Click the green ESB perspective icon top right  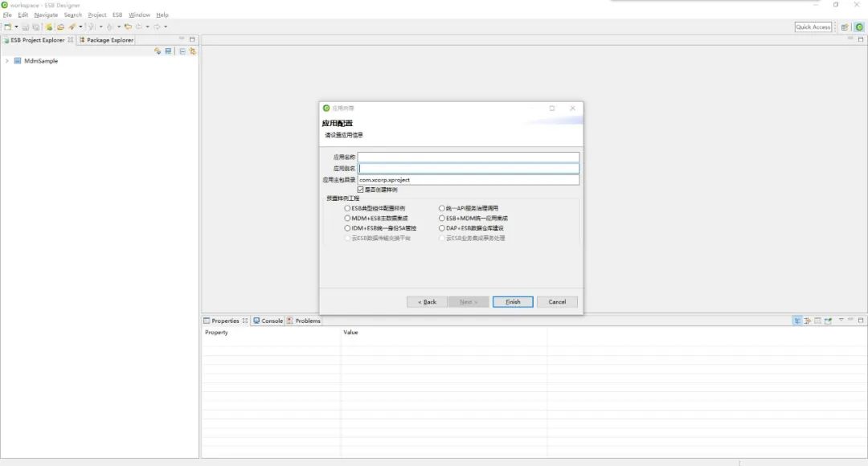pyautogui.click(x=859, y=27)
